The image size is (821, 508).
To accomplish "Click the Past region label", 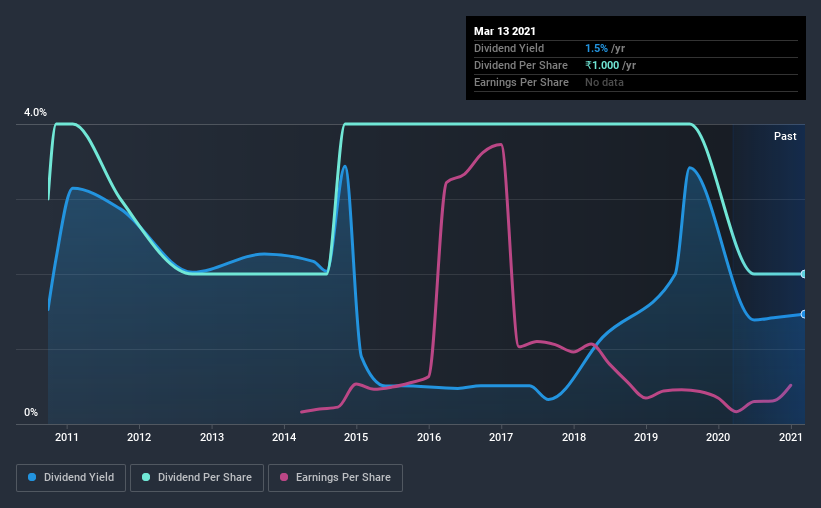I will coord(785,136).
